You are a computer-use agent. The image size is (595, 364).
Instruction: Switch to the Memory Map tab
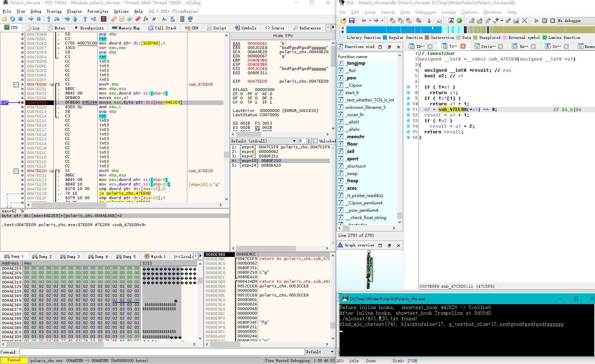126,28
